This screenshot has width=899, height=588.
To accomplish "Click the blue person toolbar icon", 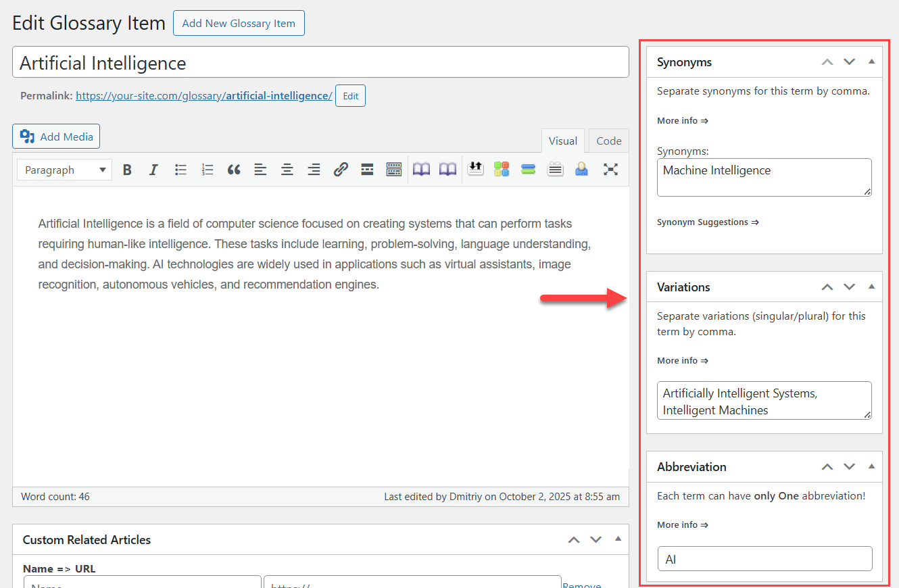I will coord(581,169).
